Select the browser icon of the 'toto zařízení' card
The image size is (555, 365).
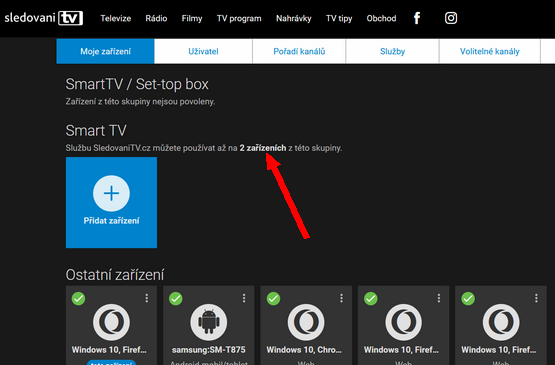111,322
